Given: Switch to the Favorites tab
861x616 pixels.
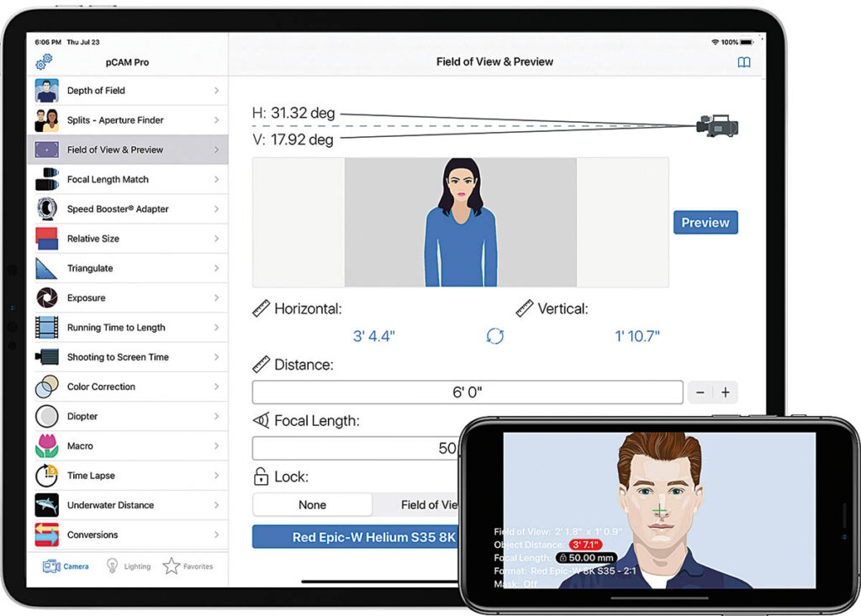Looking at the screenshot, I should pos(188,566).
